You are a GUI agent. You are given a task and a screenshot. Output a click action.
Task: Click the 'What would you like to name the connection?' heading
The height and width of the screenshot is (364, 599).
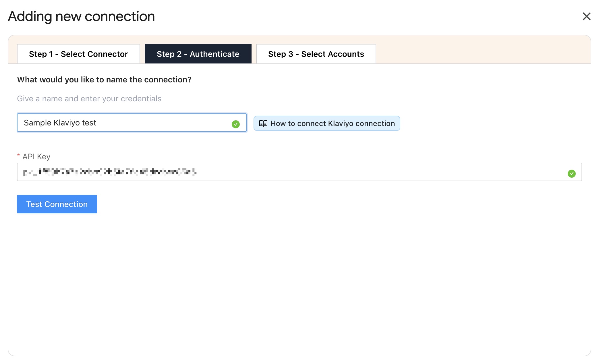tap(104, 80)
